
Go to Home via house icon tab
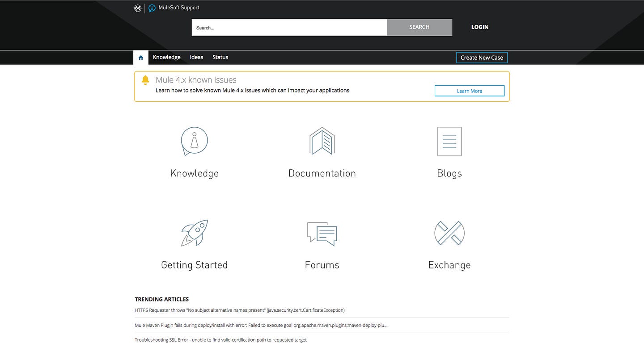point(141,58)
